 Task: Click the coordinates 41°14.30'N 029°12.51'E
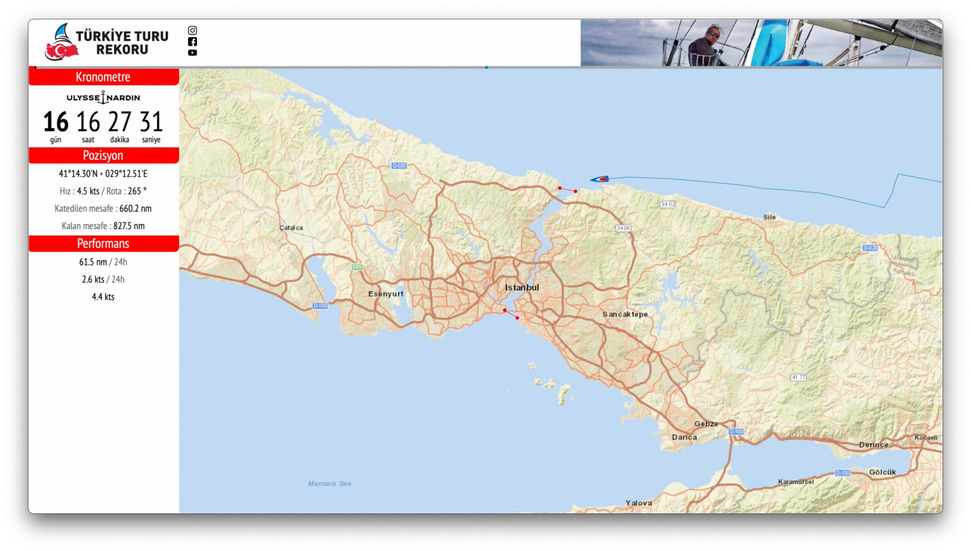pos(103,173)
